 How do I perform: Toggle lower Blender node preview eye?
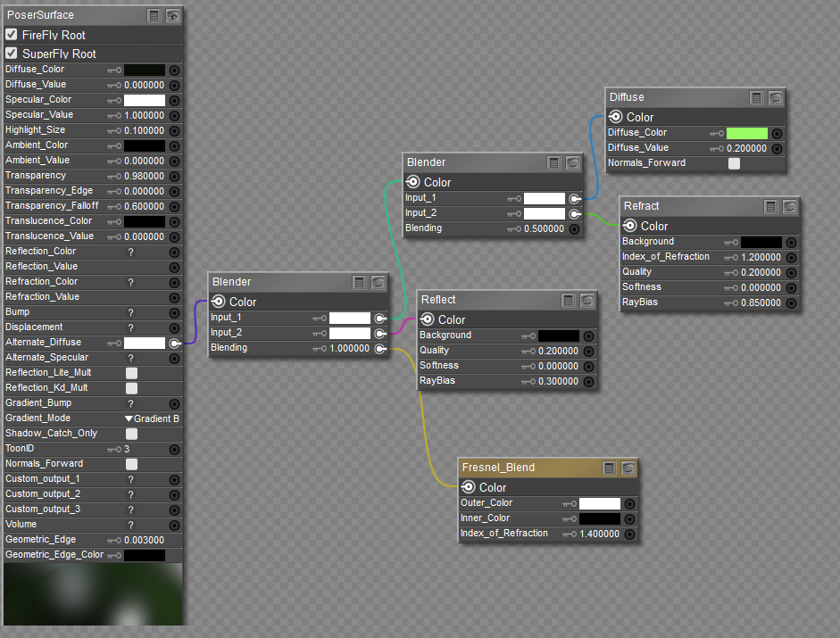tap(378, 282)
